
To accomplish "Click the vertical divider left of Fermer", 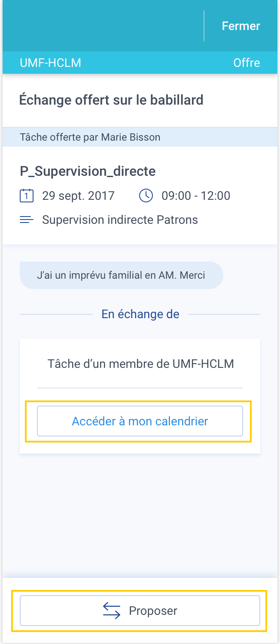I will [204, 26].
